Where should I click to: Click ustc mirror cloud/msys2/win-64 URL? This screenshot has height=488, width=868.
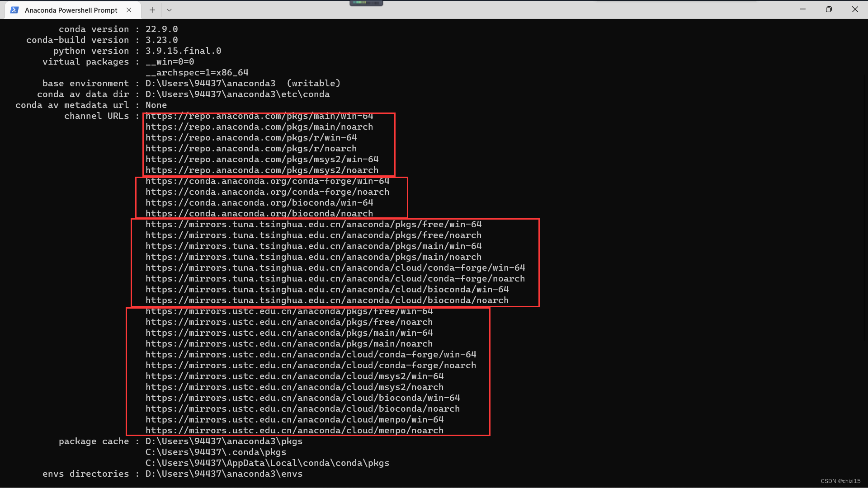[x=294, y=376]
